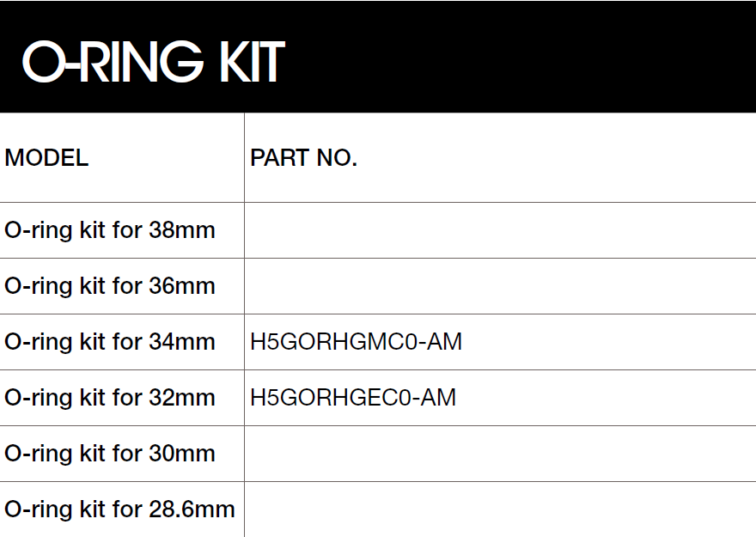Click part number H5GORHGMC0-AM

(x=356, y=342)
